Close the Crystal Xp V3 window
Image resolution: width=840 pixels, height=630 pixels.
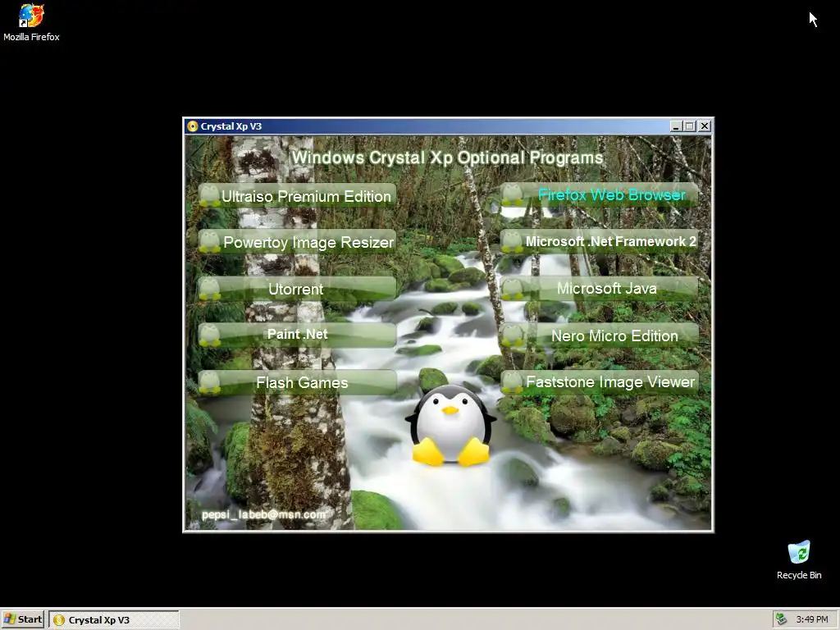coord(705,126)
